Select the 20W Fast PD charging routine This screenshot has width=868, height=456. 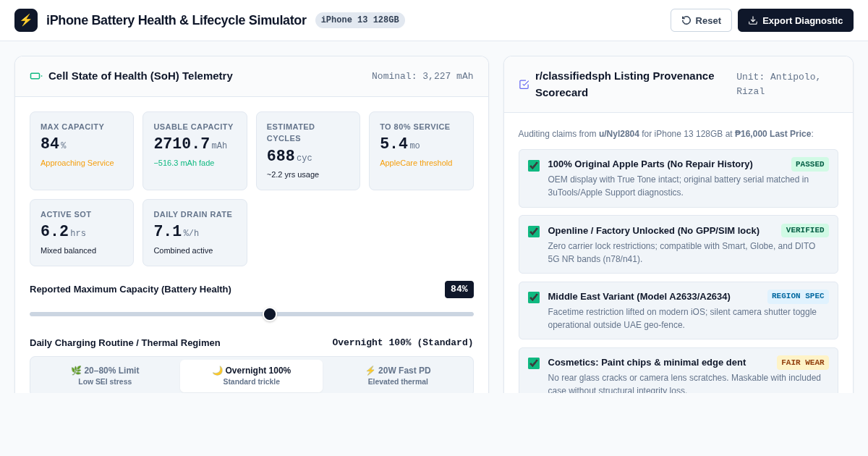point(398,376)
